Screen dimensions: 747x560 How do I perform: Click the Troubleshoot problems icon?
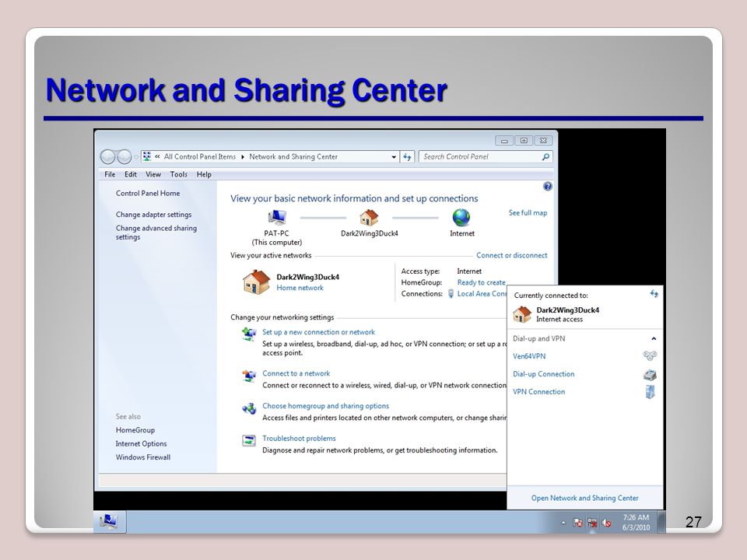[x=249, y=441]
